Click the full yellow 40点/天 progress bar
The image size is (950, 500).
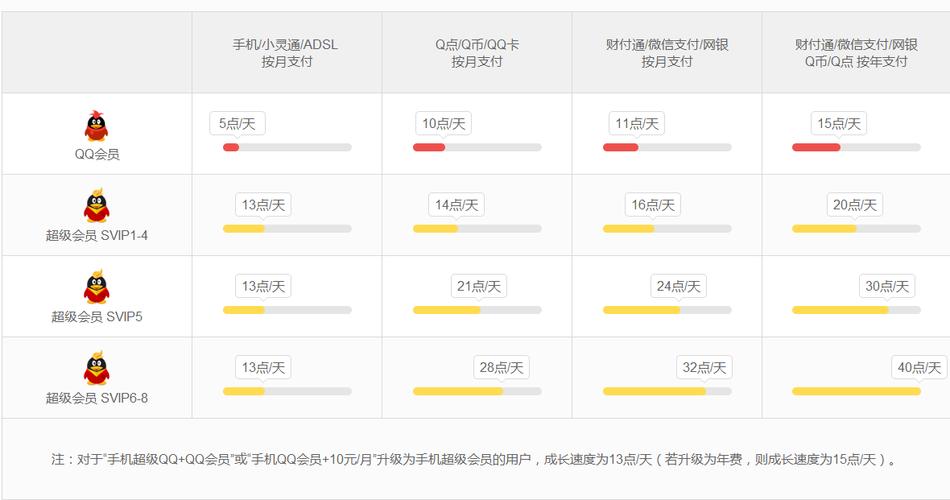(856, 392)
